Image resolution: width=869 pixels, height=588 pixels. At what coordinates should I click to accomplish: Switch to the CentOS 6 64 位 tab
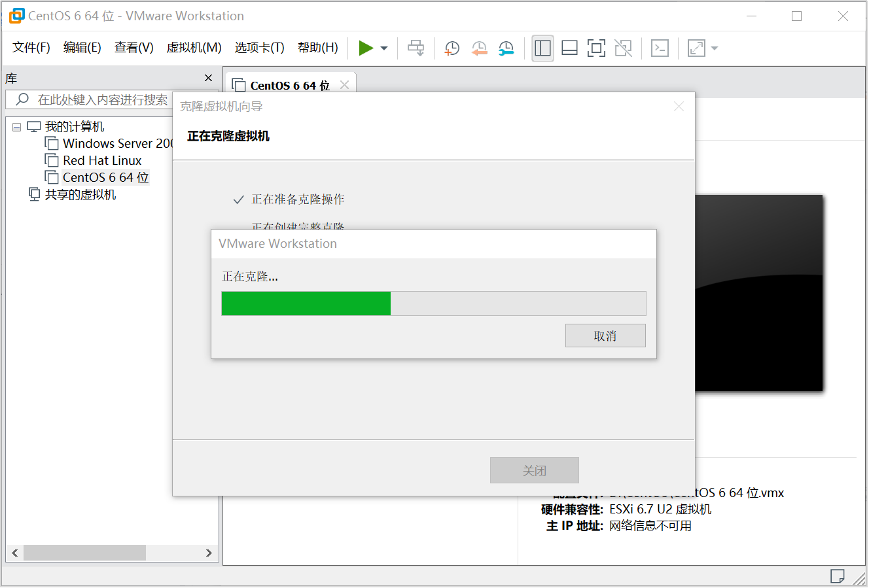pos(290,86)
